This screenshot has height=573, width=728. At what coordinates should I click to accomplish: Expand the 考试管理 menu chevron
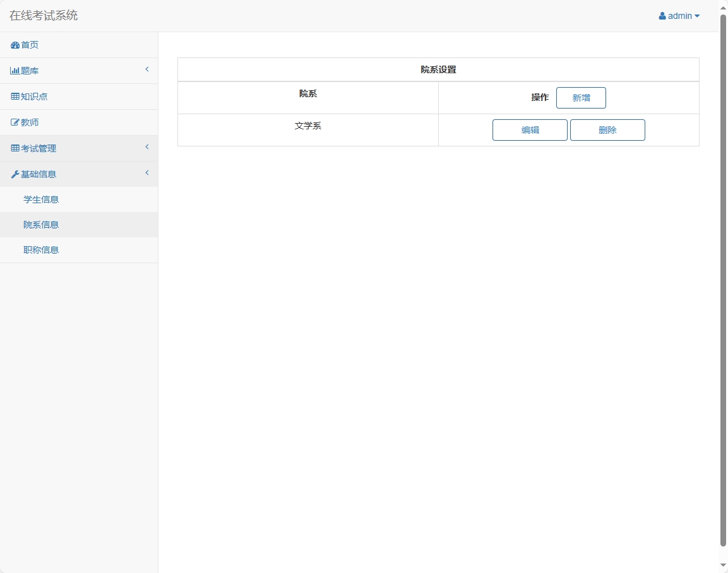coord(146,147)
